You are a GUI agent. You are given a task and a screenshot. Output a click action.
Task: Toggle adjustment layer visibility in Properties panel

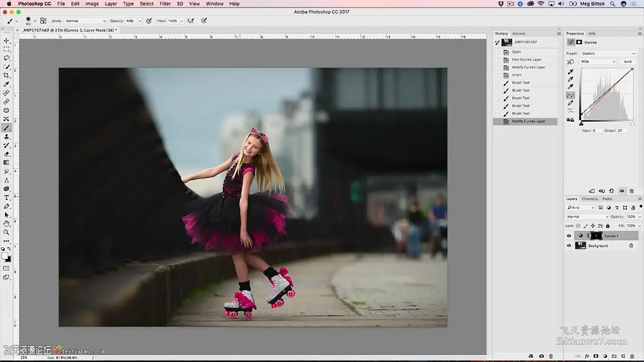click(622, 191)
